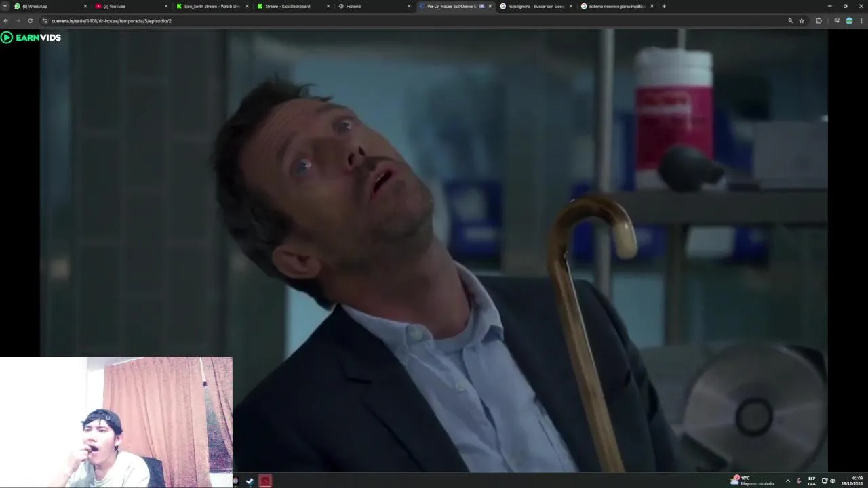The height and width of the screenshot is (488, 868).
Task: Open the weather widget showing 16°C
Action: (751, 481)
